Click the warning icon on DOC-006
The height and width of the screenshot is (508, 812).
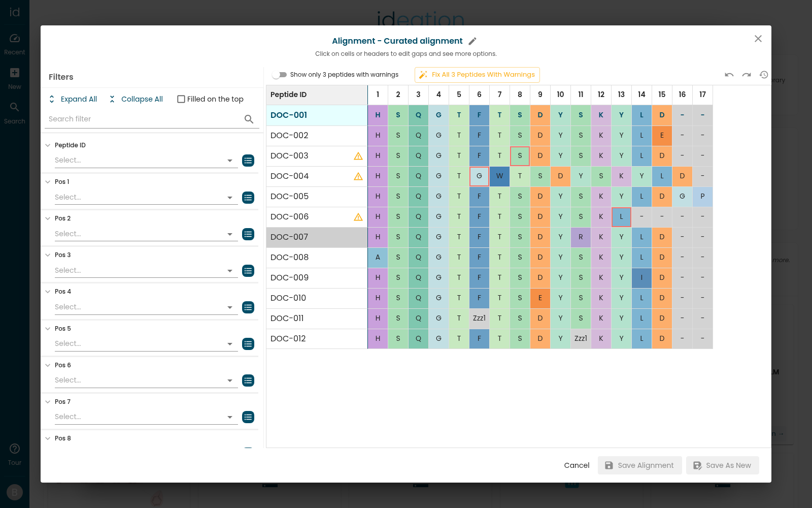358,217
